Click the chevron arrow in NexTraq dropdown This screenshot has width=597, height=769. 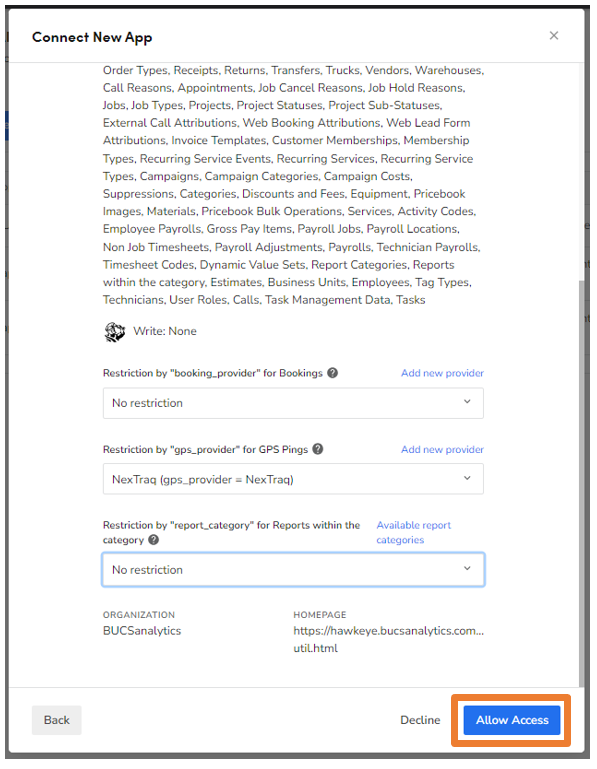467,478
